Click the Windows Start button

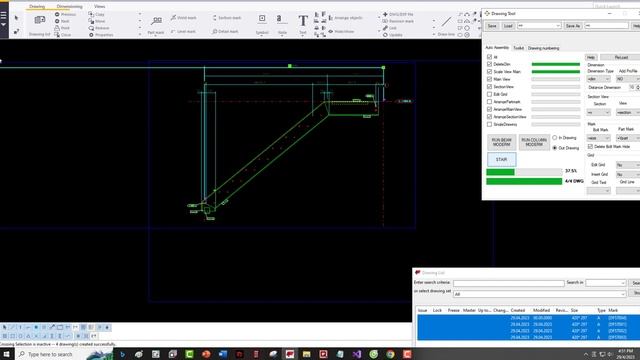click(x=6, y=354)
